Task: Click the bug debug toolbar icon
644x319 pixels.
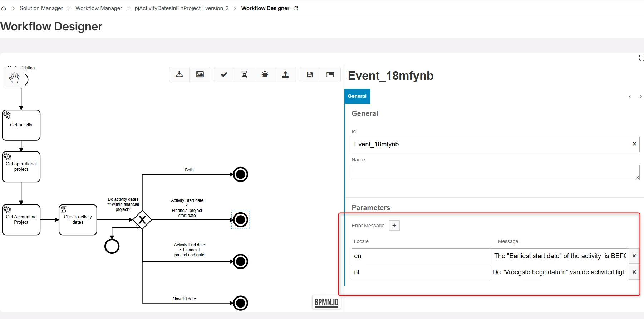Action: click(x=265, y=74)
